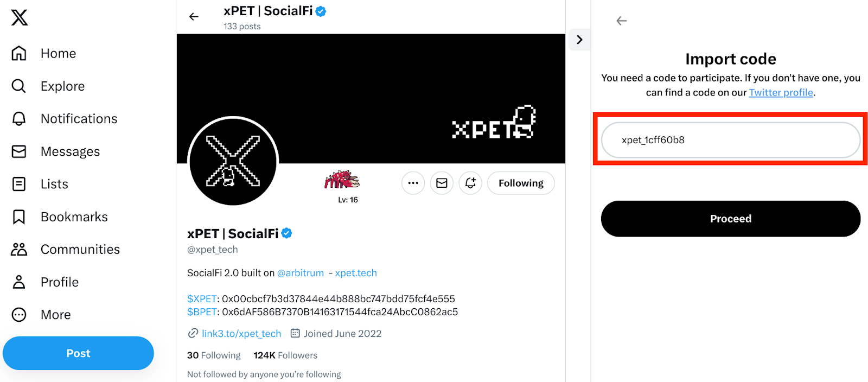Viewport: 868px width, 382px height.
Task: Collapse side panel with chevron arrow
Action: coord(579,40)
